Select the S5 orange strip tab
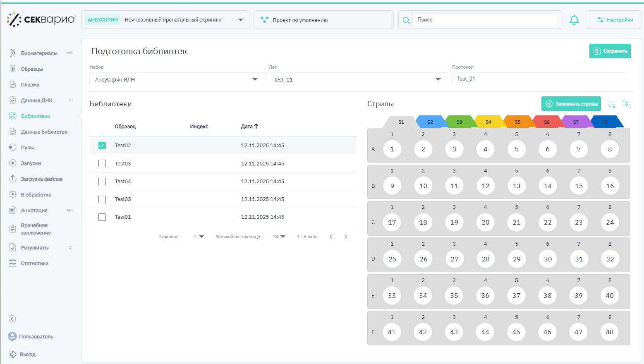This screenshot has width=644, height=364. pyautogui.click(x=517, y=122)
